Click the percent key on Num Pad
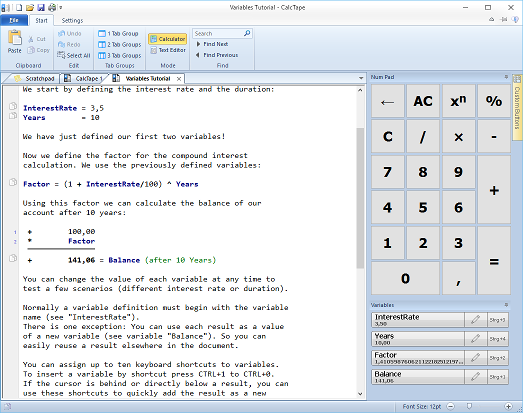The image size is (523, 413). (x=494, y=101)
